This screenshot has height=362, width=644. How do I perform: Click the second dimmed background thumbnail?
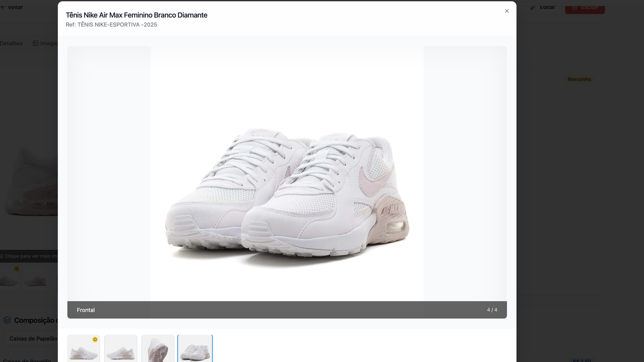point(36,279)
